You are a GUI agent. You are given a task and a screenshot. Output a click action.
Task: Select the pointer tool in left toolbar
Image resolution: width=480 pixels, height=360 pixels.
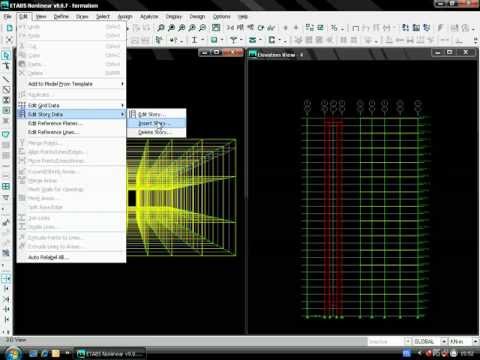(x=6, y=55)
